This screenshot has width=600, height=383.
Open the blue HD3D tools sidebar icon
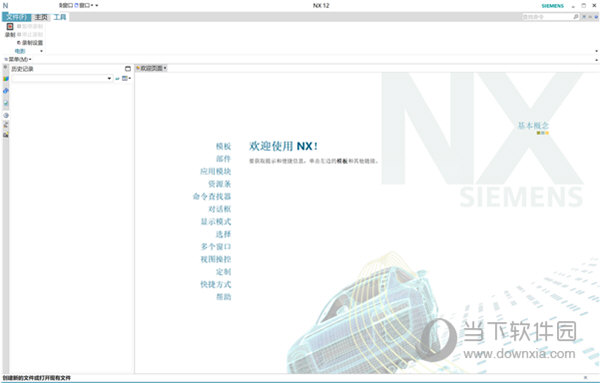coord(6,91)
